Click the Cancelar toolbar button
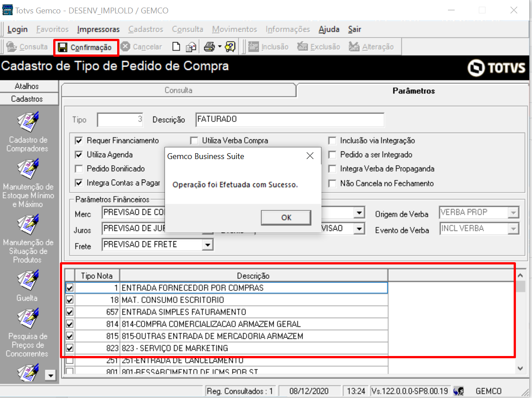 tap(141, 47)
